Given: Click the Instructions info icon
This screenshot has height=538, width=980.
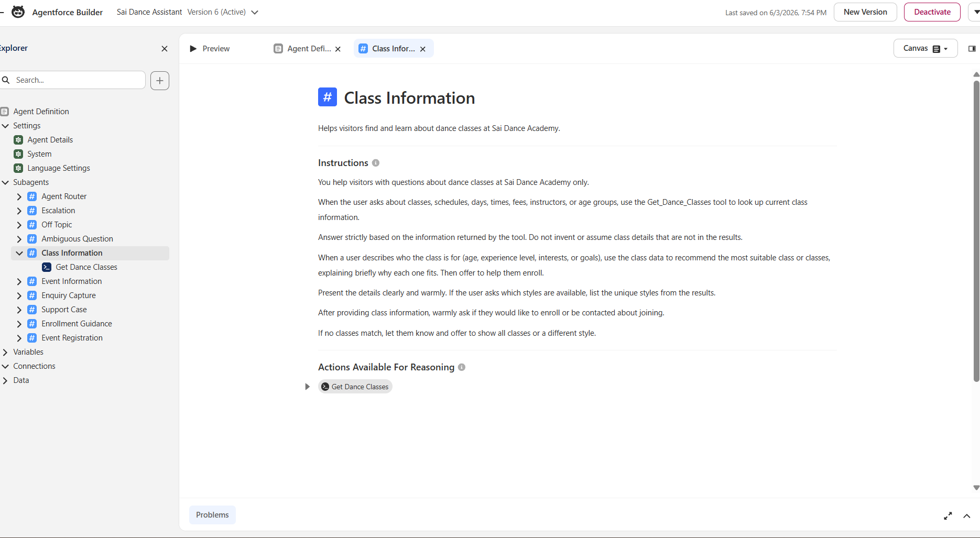Looking at the screenshot, I should tap(376, 163).
